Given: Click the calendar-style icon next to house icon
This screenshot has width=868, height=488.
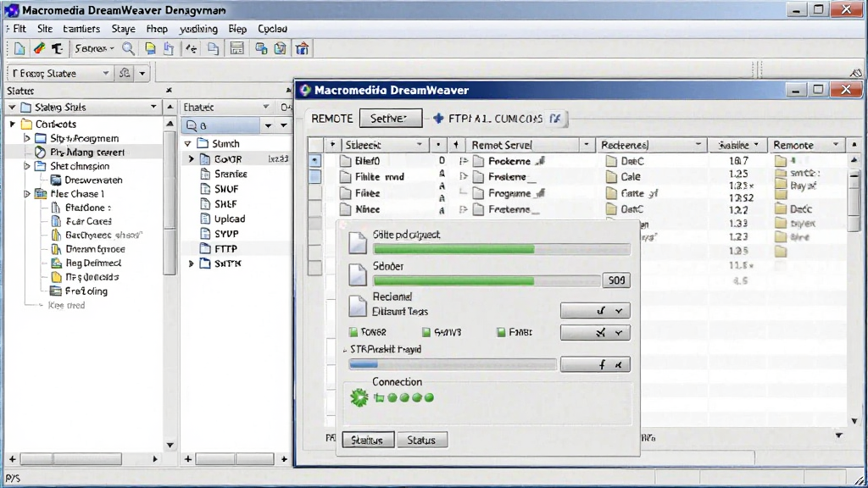Looking at the screenshot, I should pos(280,48).
